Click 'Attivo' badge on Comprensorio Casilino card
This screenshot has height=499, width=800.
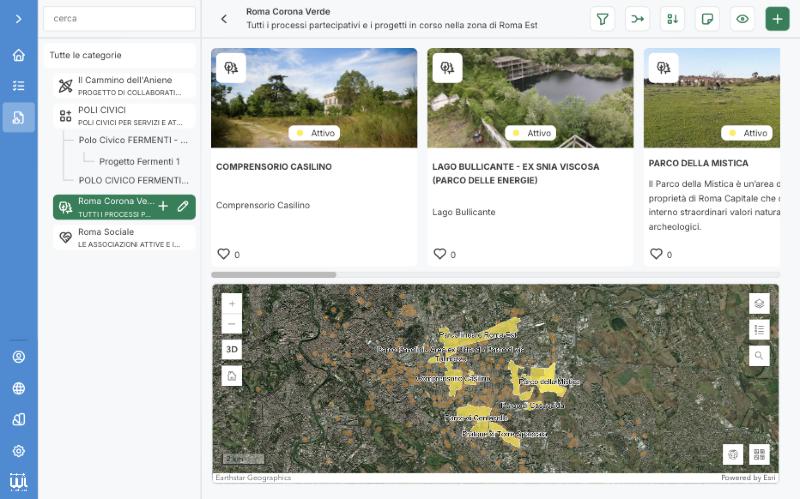point(314,133)
